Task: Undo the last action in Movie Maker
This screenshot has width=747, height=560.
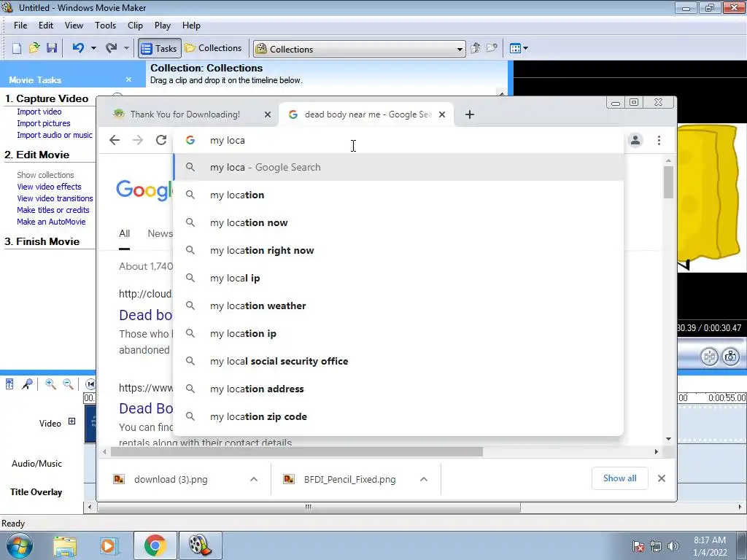Action: tap(79, 48)
